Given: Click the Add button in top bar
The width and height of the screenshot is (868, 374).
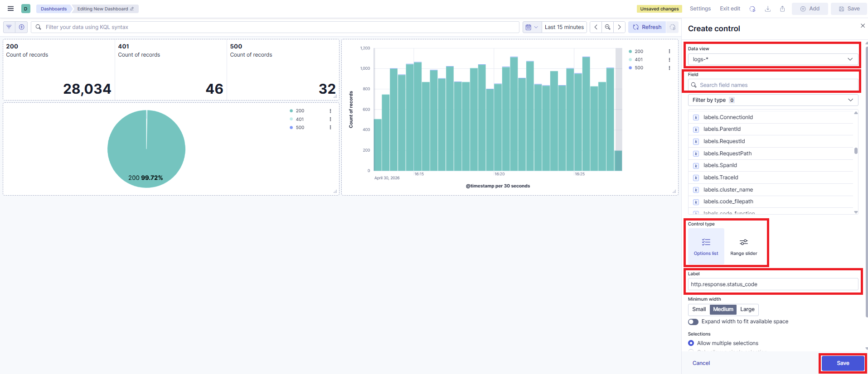Looking at the screenshot, I should (x=810, y=9).
